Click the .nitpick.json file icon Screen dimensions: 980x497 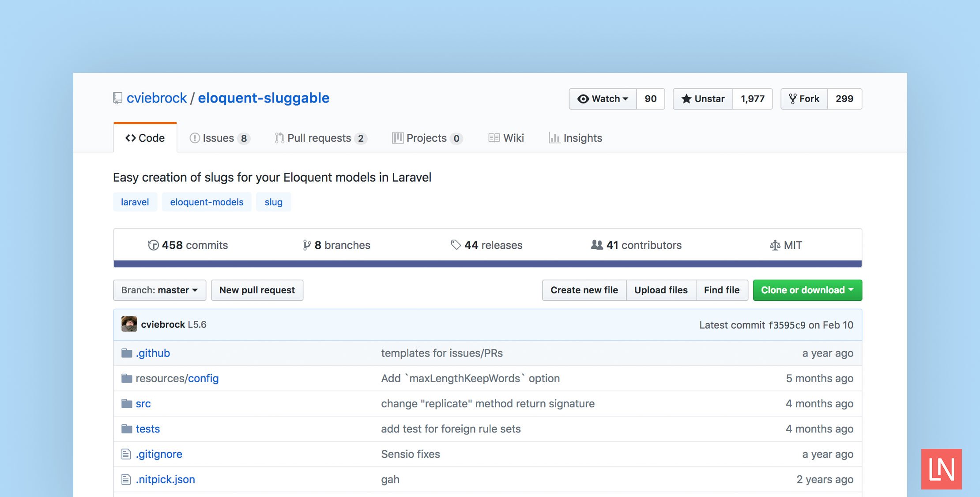tap(126, 479)
